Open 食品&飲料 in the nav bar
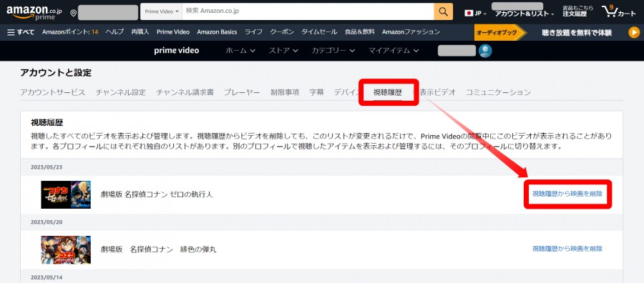Image resolution: width=644 pixels, height=283 pixels. (360, 32)
